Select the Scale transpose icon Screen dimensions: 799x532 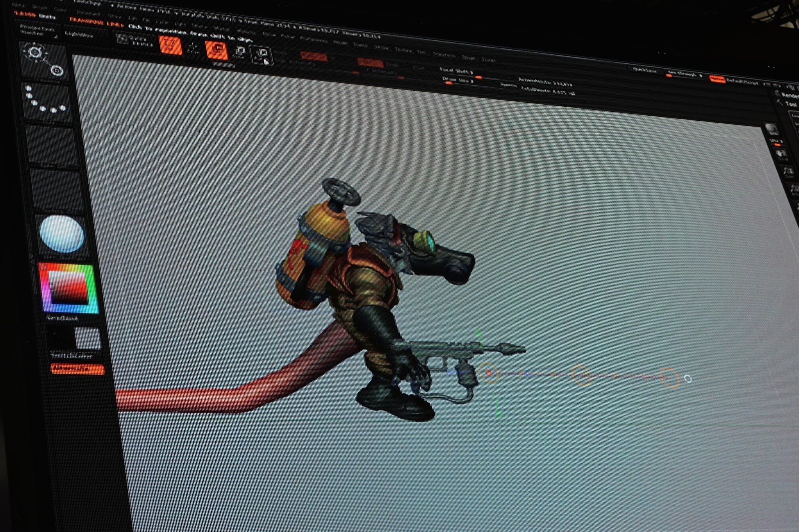point(239,52)
